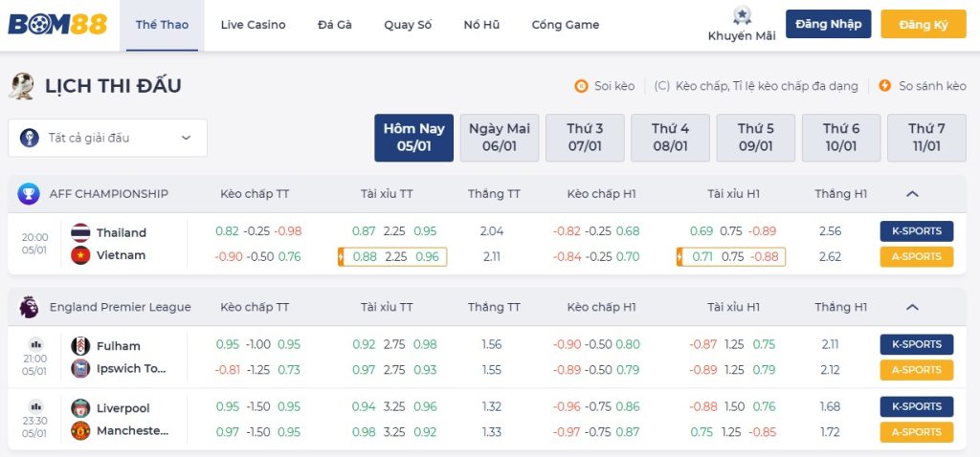This screenshot has width=980, height=457.
Task: Click the Vietnam flag icon
Action: (80, 255)
